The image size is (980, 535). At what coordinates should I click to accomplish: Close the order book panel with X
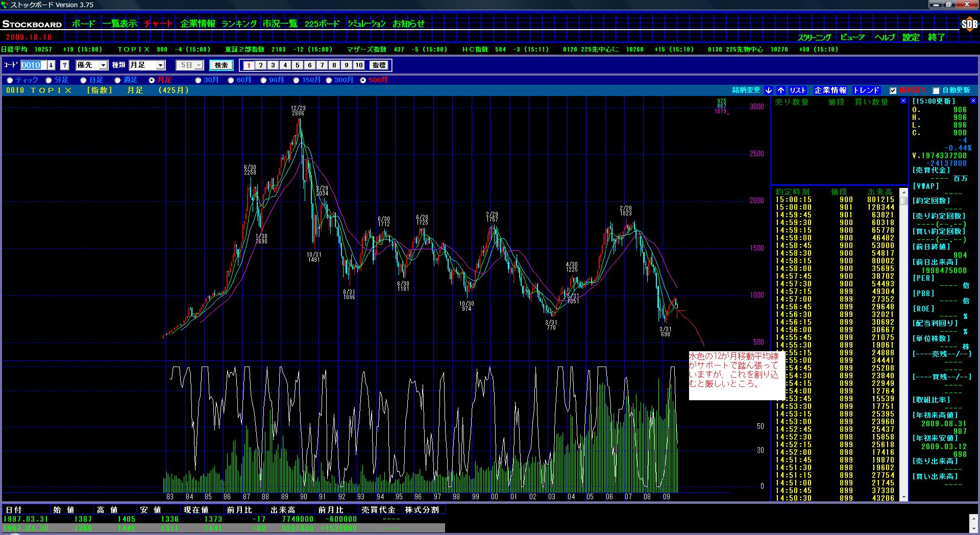pos(903,101)
